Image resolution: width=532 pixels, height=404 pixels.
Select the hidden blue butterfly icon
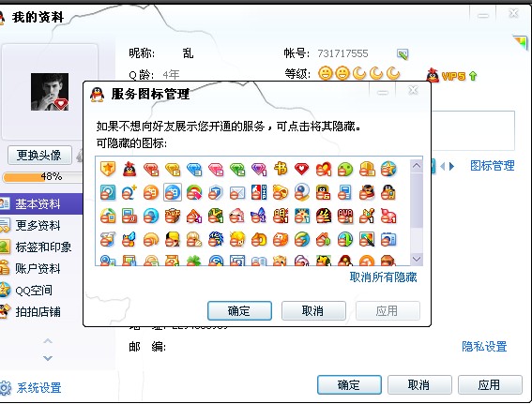coord(259,216)
